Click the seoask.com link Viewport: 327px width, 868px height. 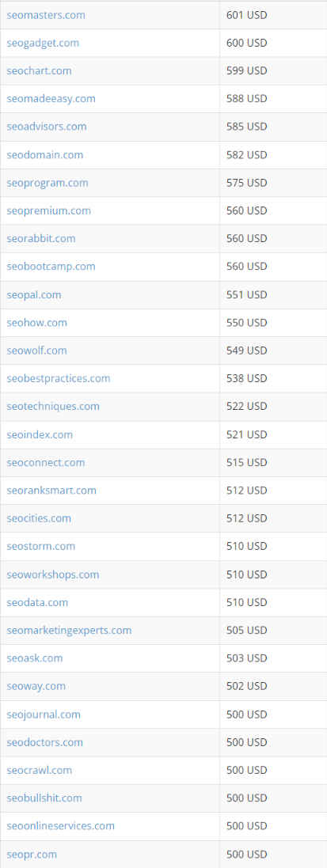coord(34,658)
